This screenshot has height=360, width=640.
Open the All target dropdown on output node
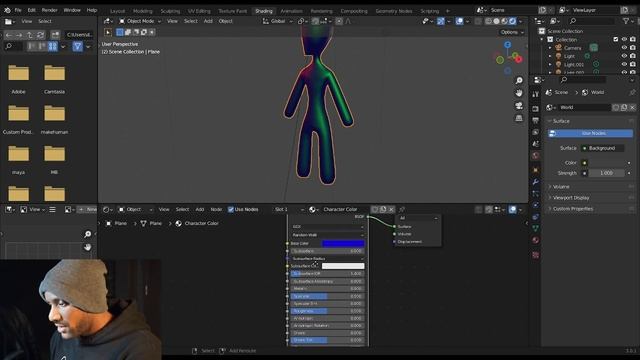click(418, 218)
